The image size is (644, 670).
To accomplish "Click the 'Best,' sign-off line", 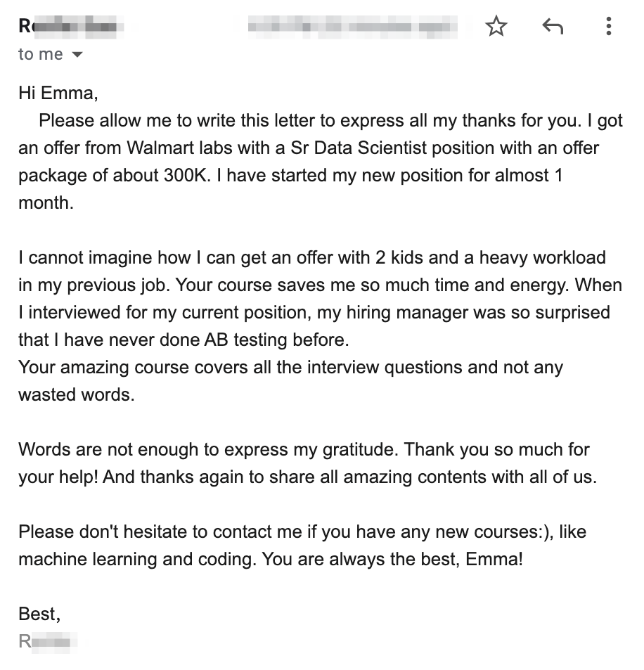I will [39, 614].
